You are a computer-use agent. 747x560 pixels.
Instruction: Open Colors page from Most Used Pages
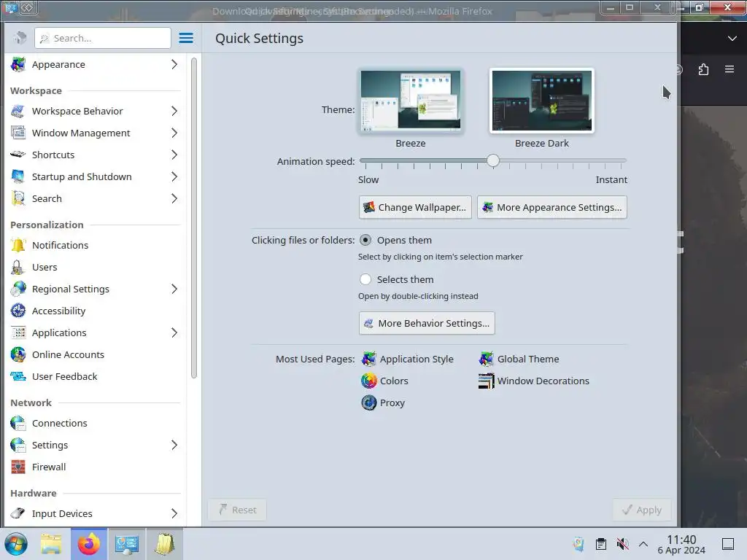click(385, 381)
